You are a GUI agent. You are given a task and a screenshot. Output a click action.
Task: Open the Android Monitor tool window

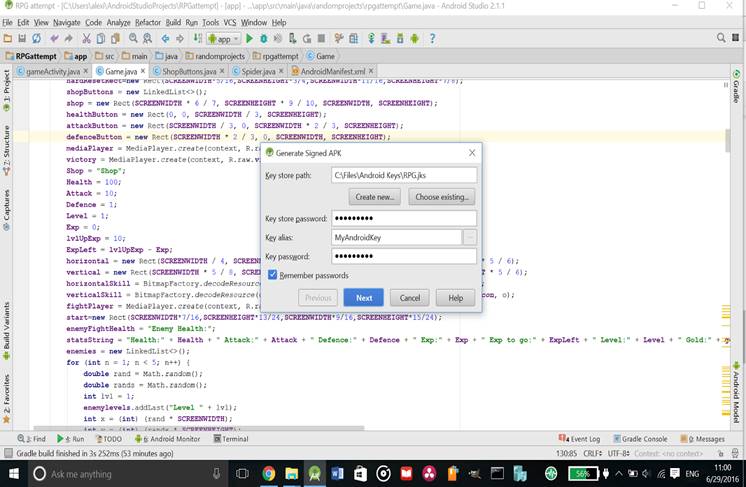click(x=168, y=438)
